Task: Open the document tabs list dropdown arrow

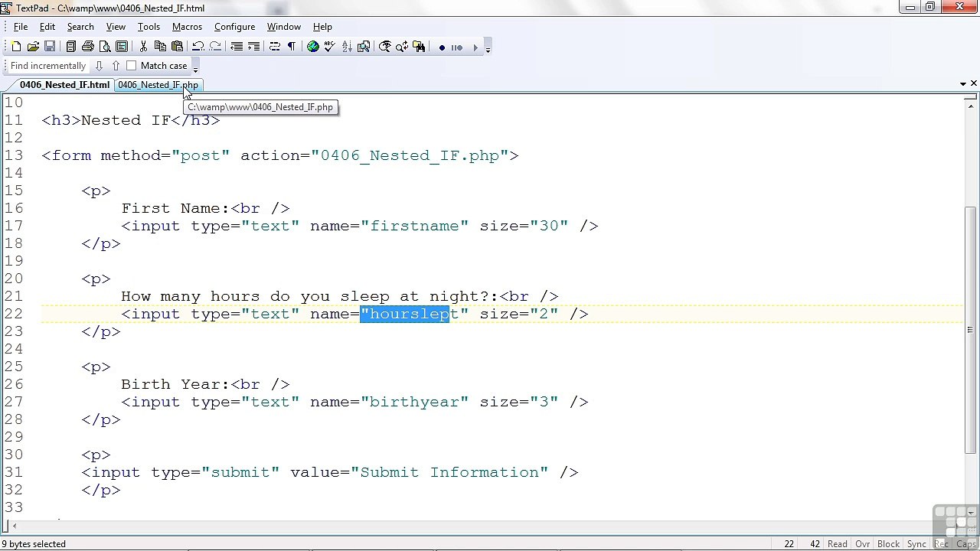Action: click(x=962, y=83)
